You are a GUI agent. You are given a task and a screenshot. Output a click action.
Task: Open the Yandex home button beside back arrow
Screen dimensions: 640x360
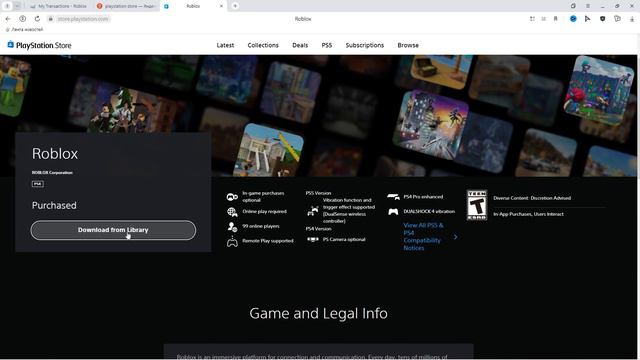pyautogui.click(x=23, y=19)
